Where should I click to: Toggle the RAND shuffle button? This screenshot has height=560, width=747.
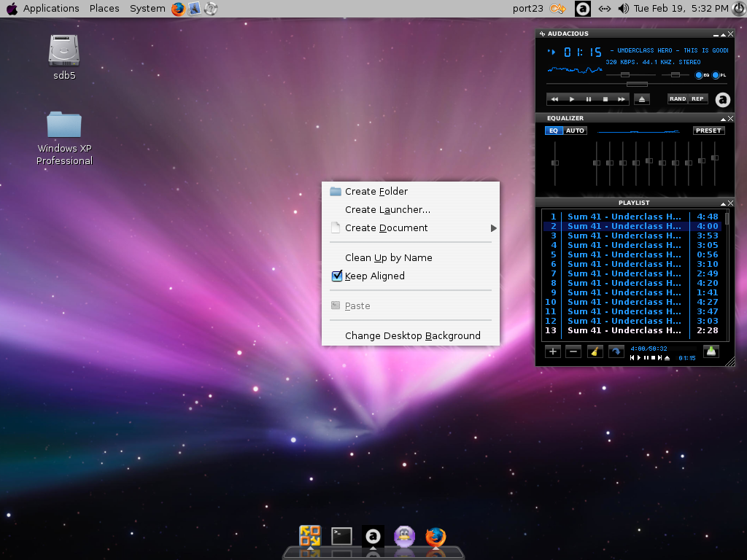coord(678,99)
